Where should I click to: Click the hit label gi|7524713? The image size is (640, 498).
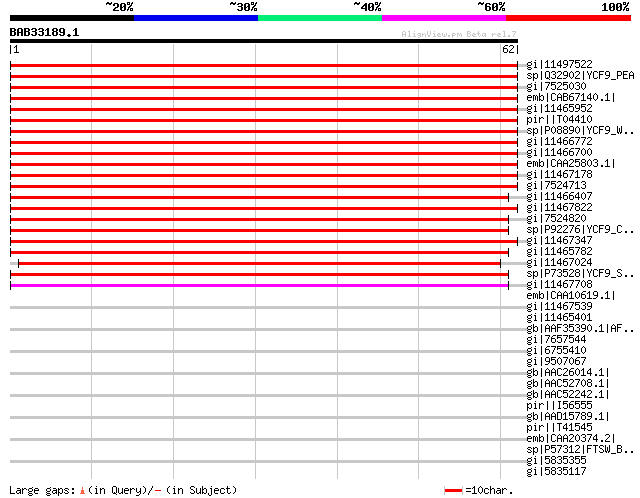(x=556, y=185)
